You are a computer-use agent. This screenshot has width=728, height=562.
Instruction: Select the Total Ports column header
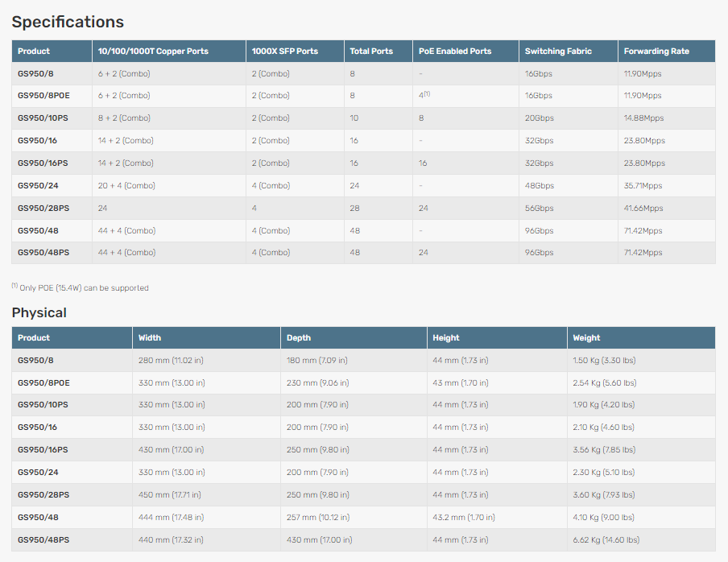coord(371,51)
